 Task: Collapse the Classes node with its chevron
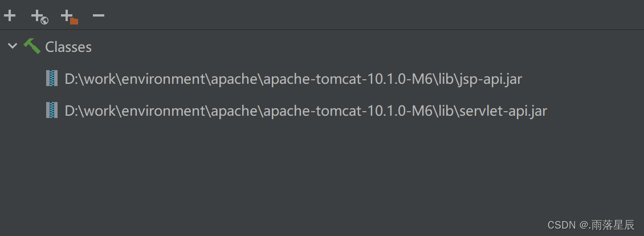(x=13, y=46)
